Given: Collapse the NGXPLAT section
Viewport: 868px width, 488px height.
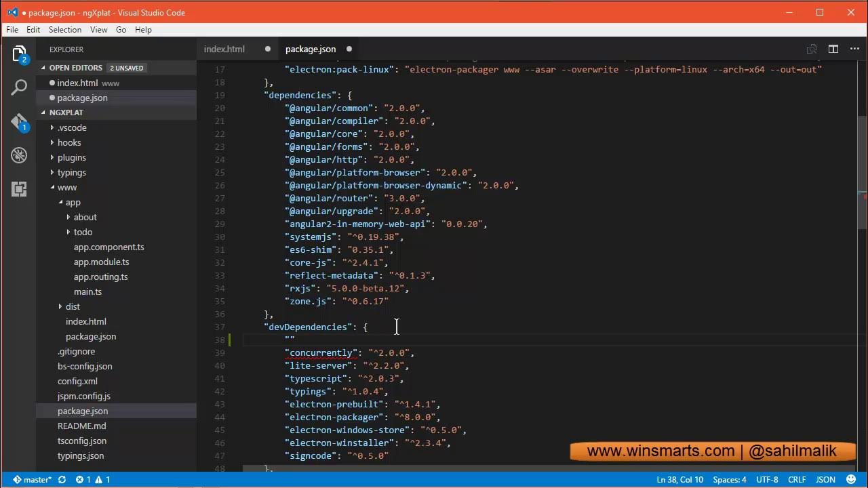Looking at the screenshot, I should coord(43,113).
